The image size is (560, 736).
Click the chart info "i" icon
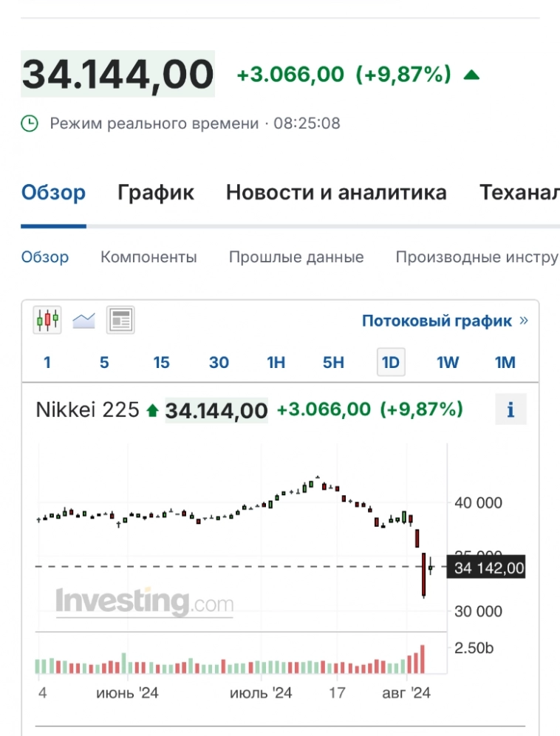(x=511, y=409)
